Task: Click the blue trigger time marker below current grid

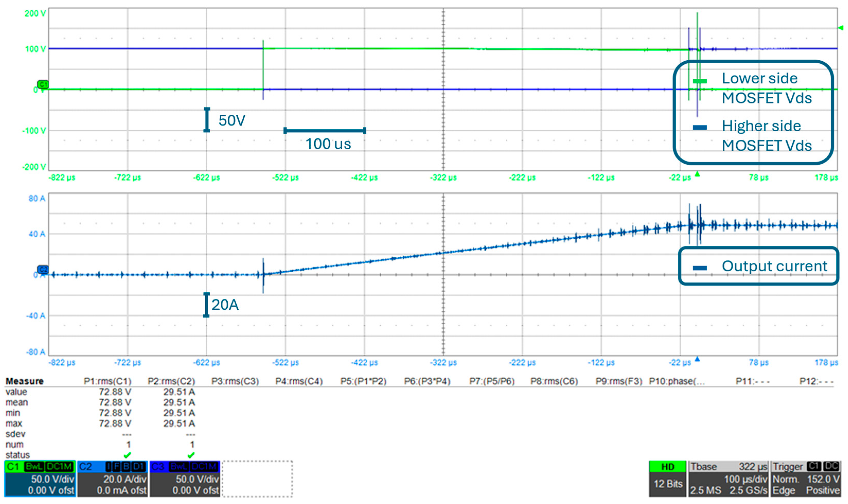Action: pyautogui.click(x=697, y=359)
